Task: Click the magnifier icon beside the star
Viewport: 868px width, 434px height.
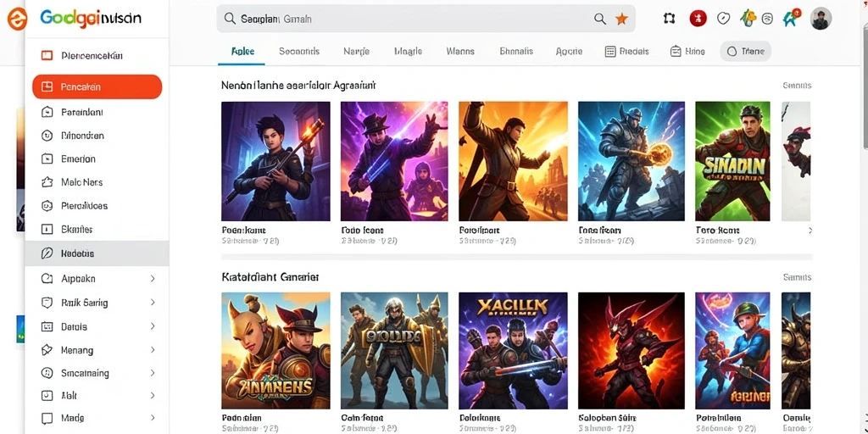Action: click(x=600, y=19)
